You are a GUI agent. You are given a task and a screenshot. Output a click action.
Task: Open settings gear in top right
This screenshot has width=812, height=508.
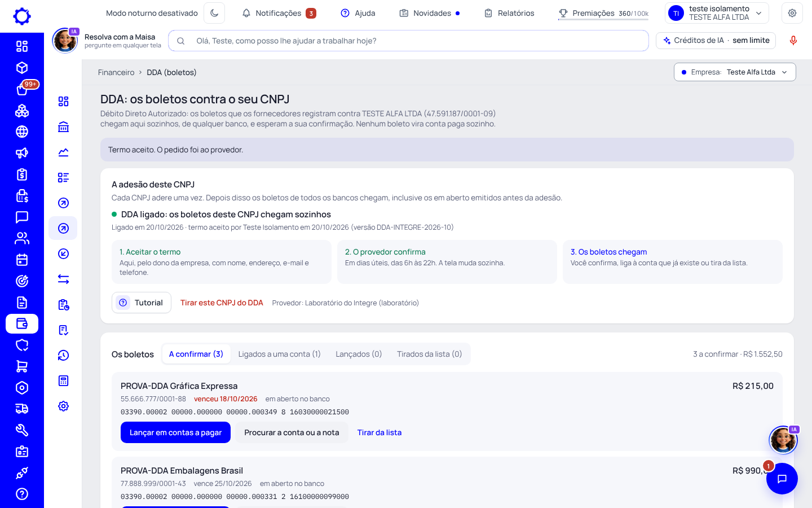(792, 13)
